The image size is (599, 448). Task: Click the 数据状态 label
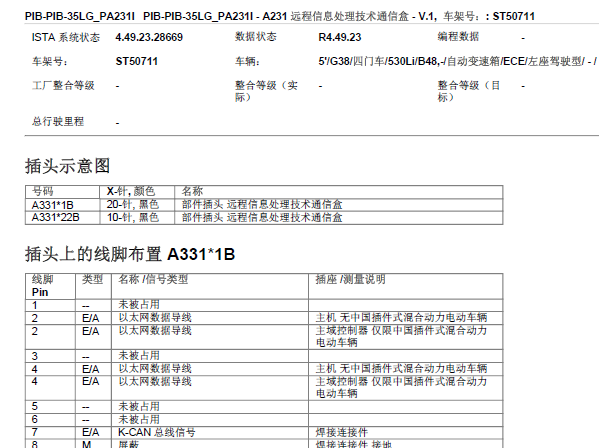click(x=256, y=37)
